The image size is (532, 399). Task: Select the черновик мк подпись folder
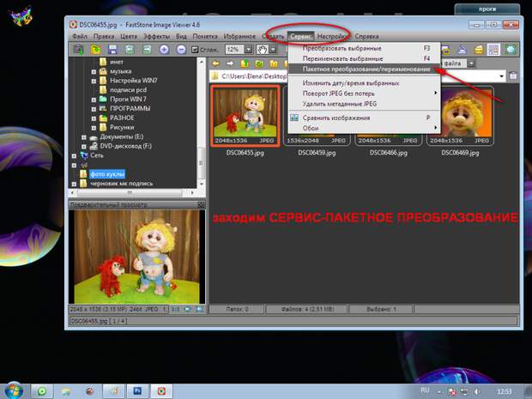point(122,184)
